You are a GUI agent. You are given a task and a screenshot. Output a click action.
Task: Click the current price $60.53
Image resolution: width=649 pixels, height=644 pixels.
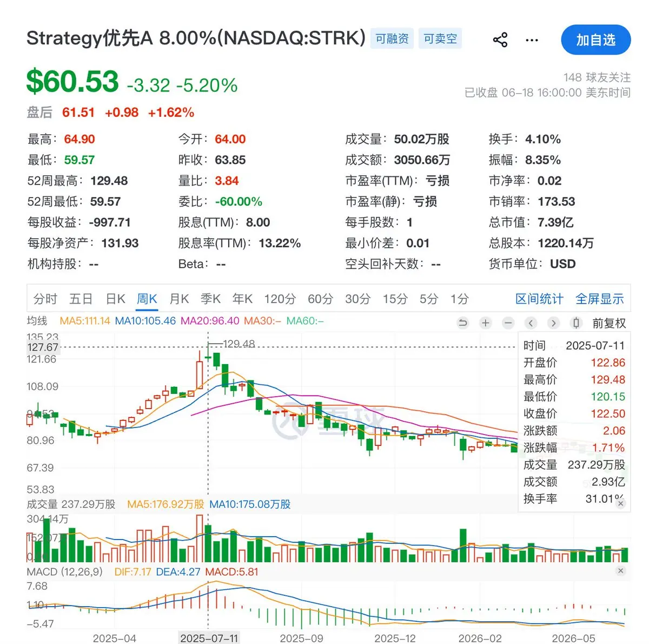[72, 82]
